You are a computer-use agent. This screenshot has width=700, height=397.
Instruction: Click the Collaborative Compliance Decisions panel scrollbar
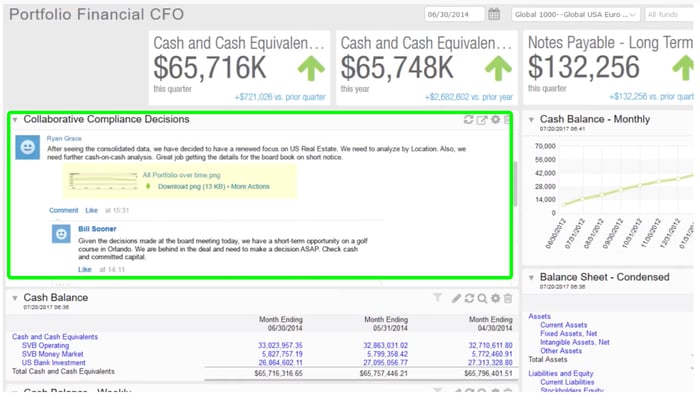(515, 184)
